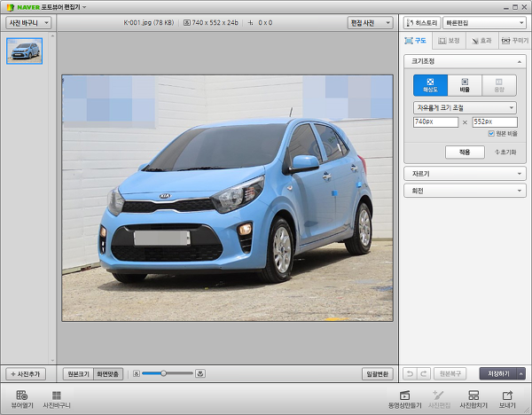Click the 사진추가 button

coord(26,374)
